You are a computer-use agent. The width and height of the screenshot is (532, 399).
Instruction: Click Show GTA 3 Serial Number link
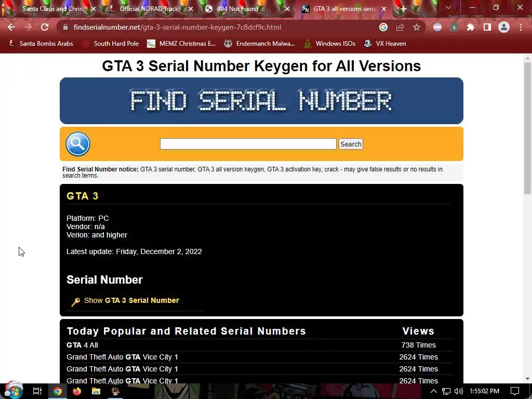pos(131,300)
